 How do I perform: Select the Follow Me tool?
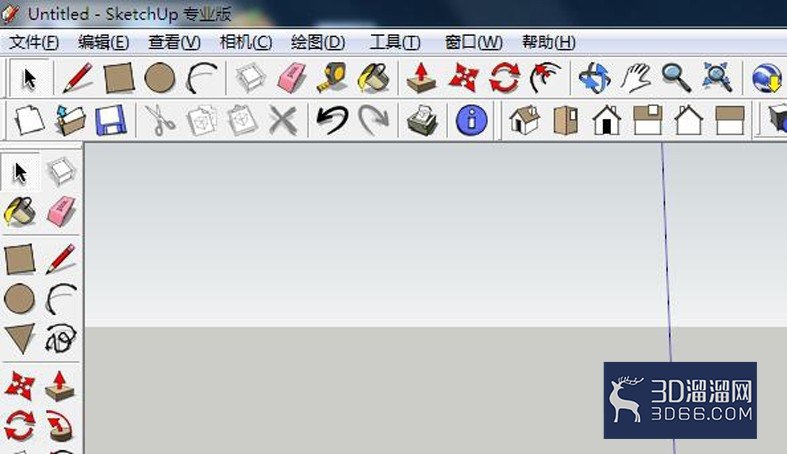pyautogui.click(x=60, y=426)
